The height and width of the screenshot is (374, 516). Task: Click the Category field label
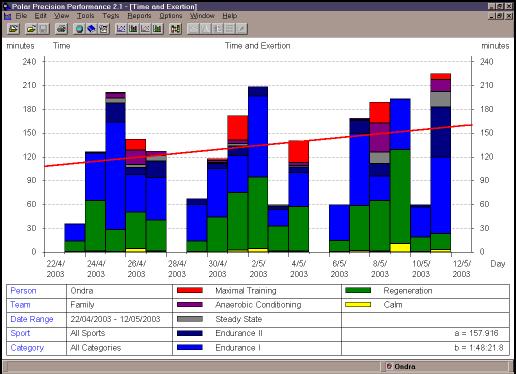click(27, 348)
